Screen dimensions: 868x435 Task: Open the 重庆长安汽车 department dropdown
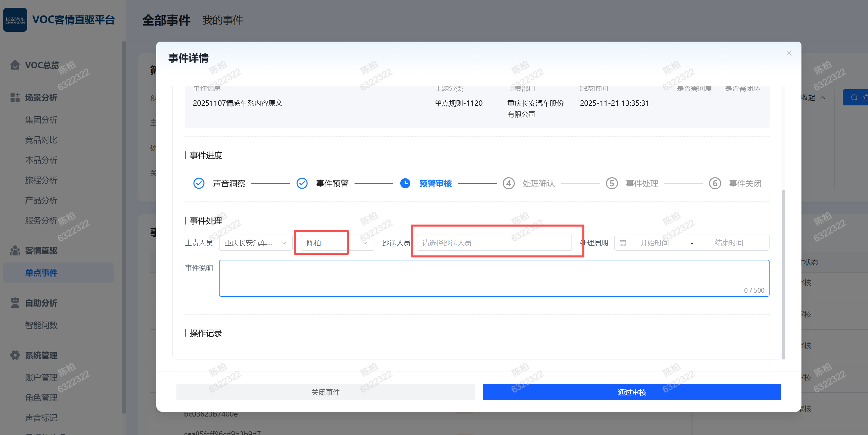[x=255, y=243]
